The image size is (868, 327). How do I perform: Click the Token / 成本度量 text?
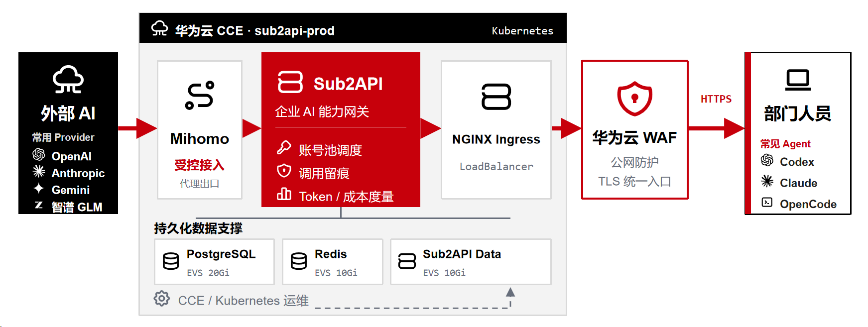click(347, 197)
